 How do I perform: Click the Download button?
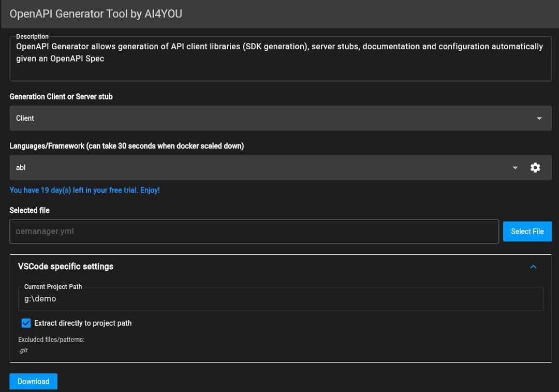pyautogui.click(x=34, y=381)
